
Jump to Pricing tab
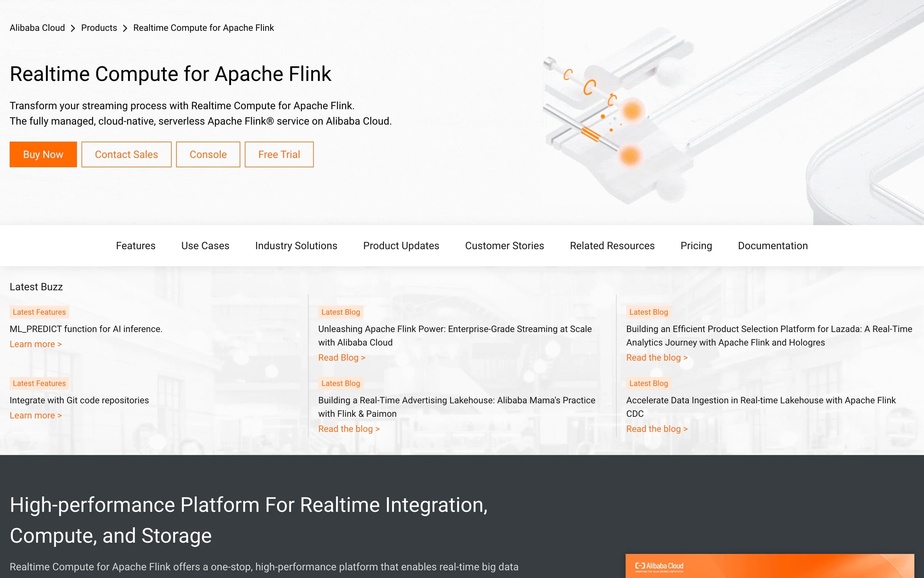coord(696,246)
